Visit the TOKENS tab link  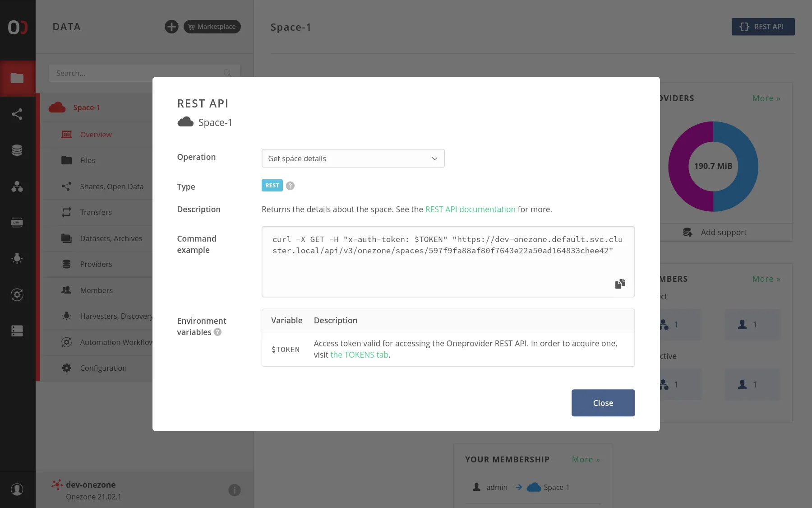pos(359,354)
